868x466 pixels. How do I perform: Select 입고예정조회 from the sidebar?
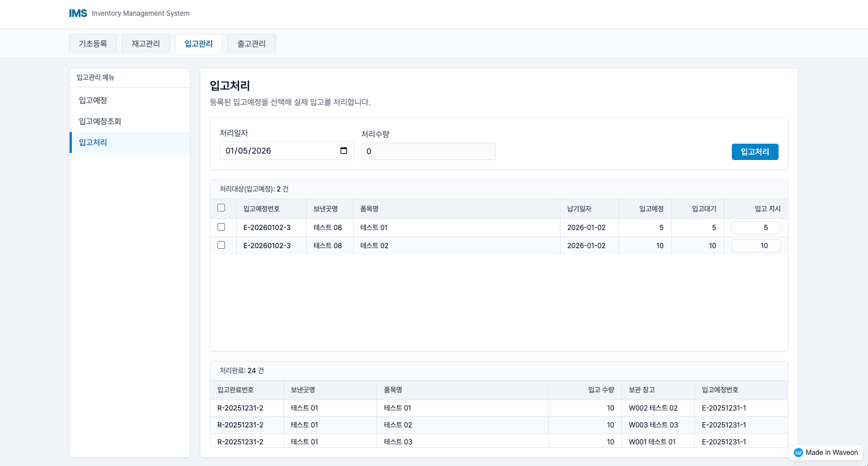point(100,121)
